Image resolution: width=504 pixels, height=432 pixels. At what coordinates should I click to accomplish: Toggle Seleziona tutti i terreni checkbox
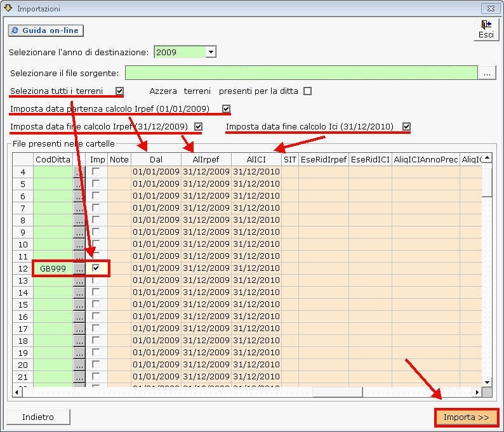pyautogui.click(x=120, y=91)
